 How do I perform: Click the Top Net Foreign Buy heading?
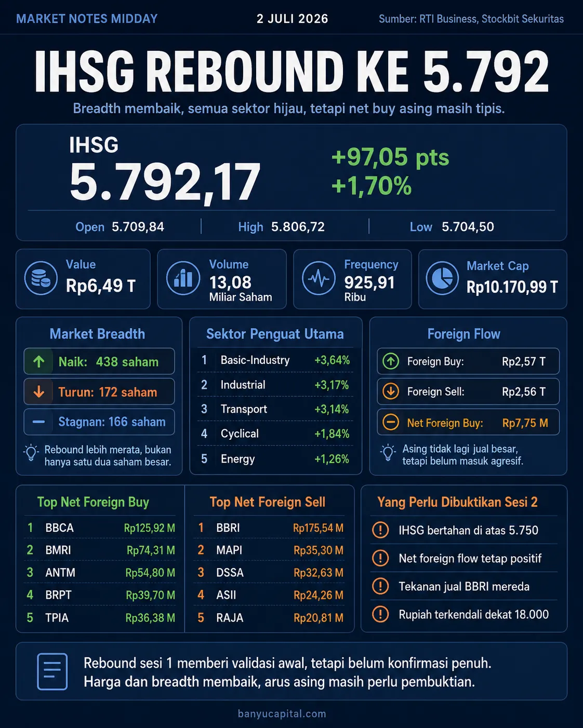[x=93, y=502]
